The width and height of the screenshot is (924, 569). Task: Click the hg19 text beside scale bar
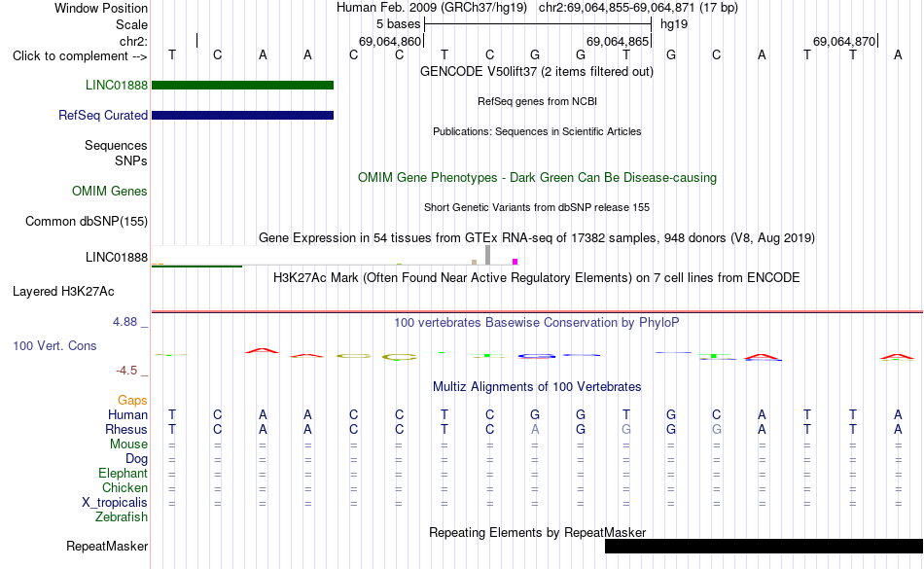(674, 24)
